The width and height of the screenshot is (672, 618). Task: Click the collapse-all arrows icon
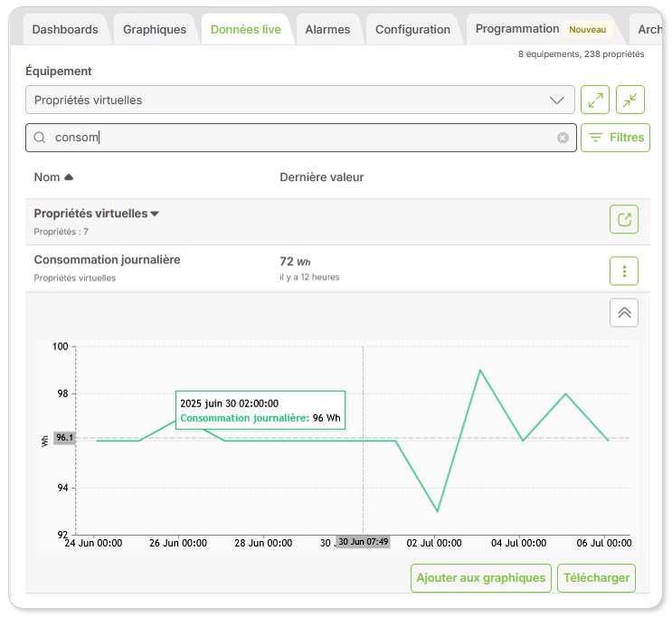pos(630,100)
